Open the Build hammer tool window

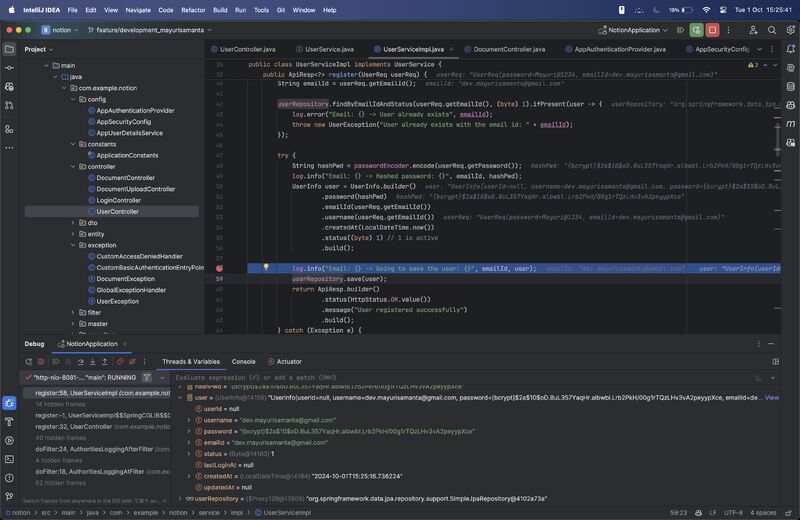9,422
